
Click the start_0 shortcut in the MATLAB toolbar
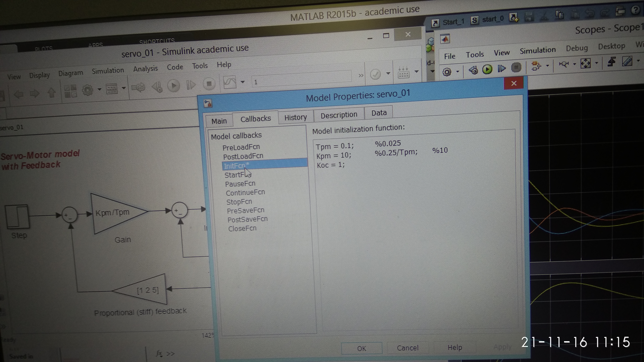[x=487, y=20]
